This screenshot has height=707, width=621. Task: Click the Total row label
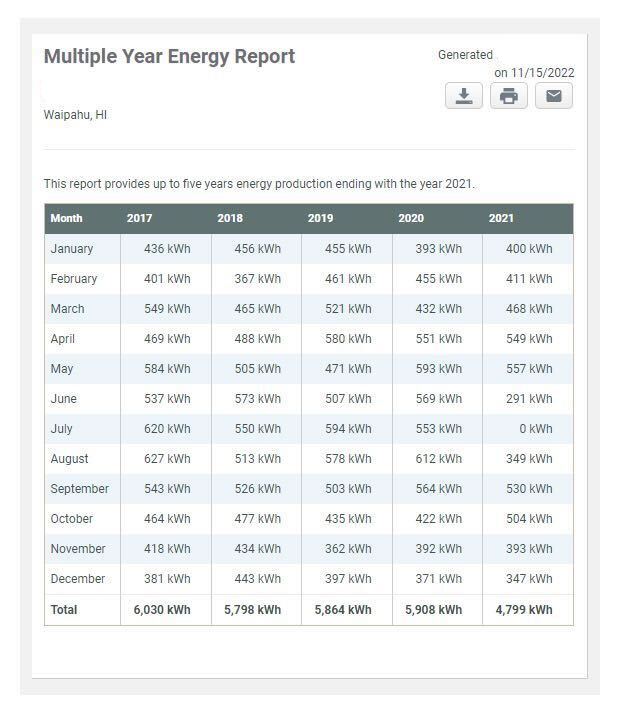point(64,610)
